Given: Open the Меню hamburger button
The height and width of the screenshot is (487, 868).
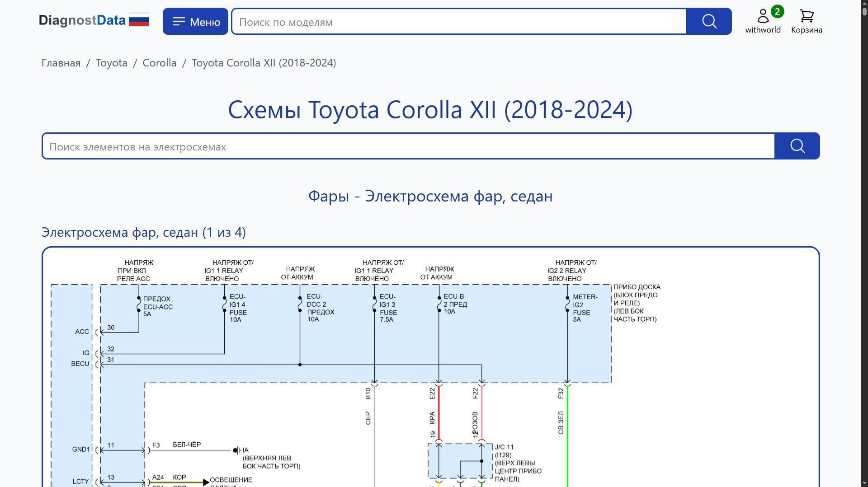Looking at the screenshot, I should (195, 21).
